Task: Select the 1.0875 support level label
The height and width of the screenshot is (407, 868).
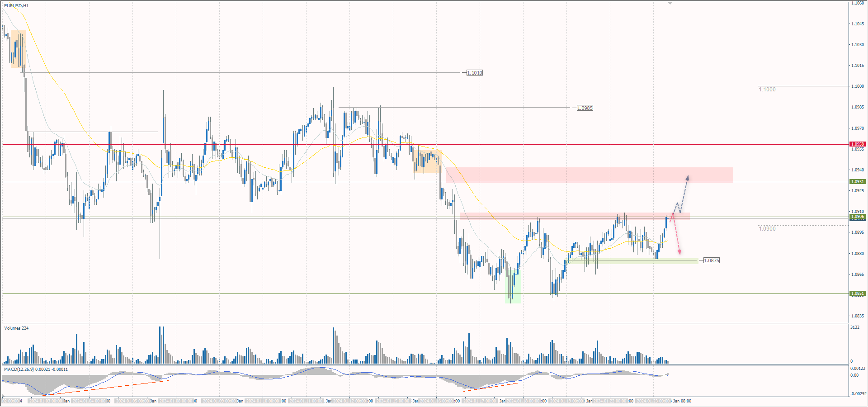Action: click(712, 260)
